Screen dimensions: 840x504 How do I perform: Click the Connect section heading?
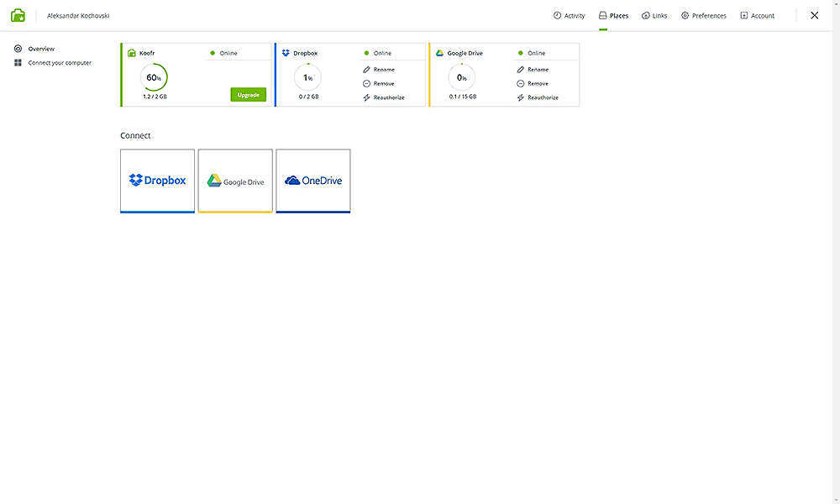click(135, 135)
